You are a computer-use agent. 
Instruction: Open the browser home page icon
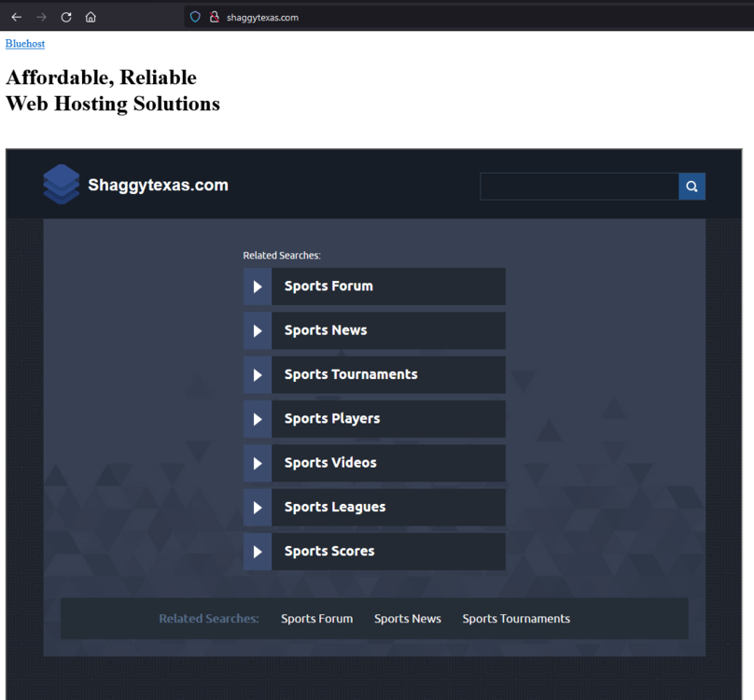[90, 16]
